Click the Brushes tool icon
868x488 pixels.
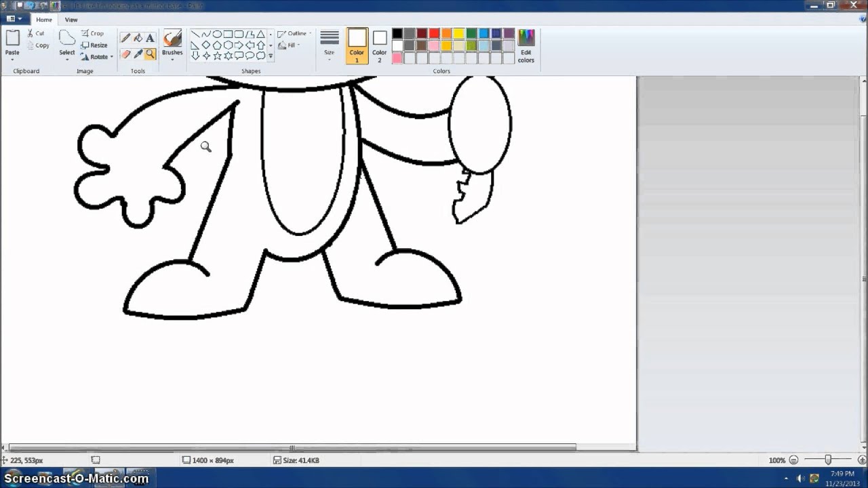172,39
